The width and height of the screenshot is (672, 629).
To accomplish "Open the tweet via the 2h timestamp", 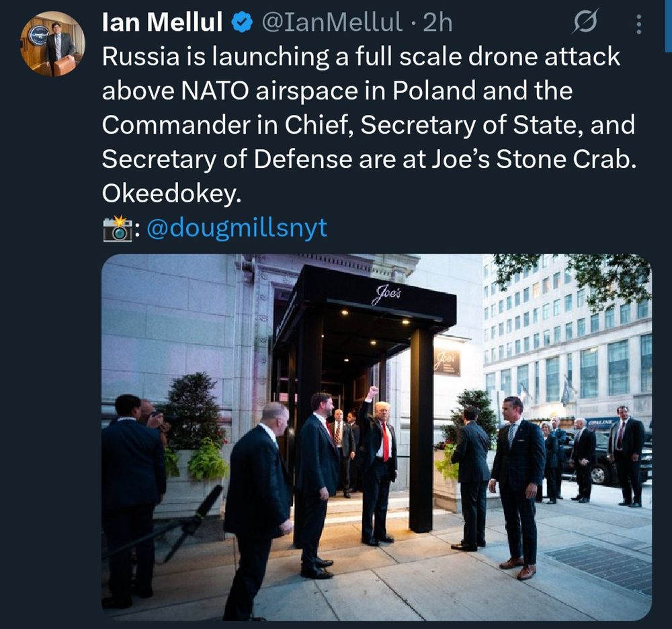I will pos(437,22).
